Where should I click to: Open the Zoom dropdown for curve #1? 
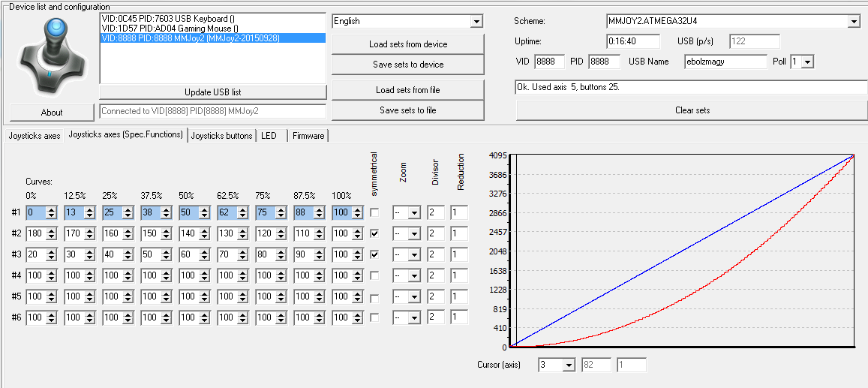(x=414, y=213)
